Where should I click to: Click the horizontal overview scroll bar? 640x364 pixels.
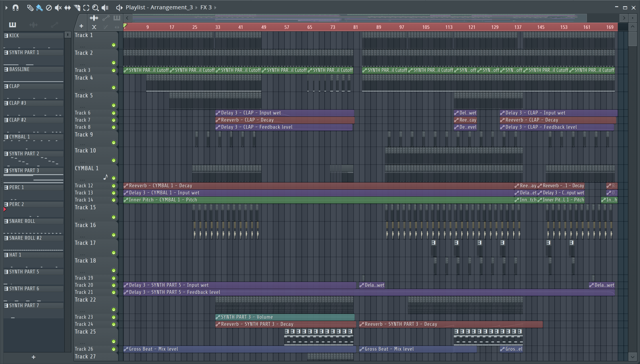(359, 18)
